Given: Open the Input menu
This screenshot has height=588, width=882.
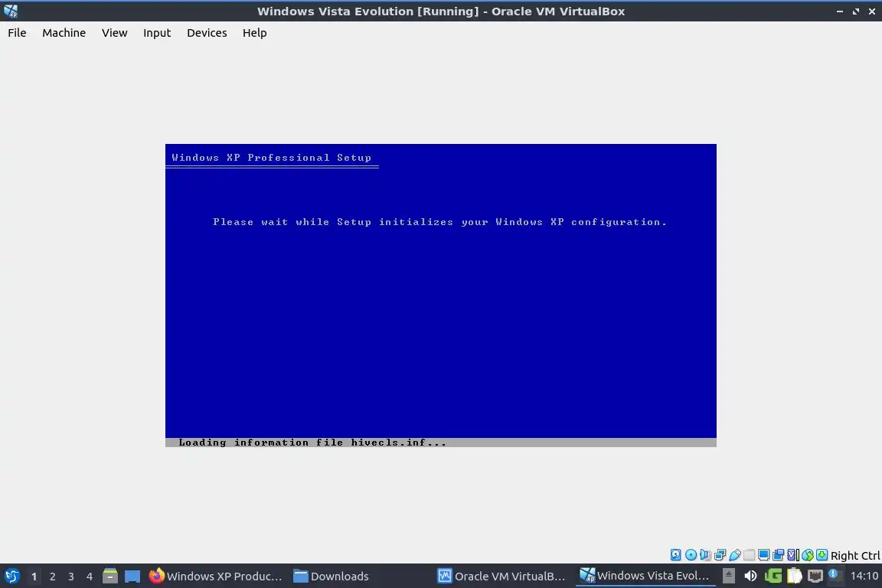Looking at the screenshot, I should click(x=156, y=33).
